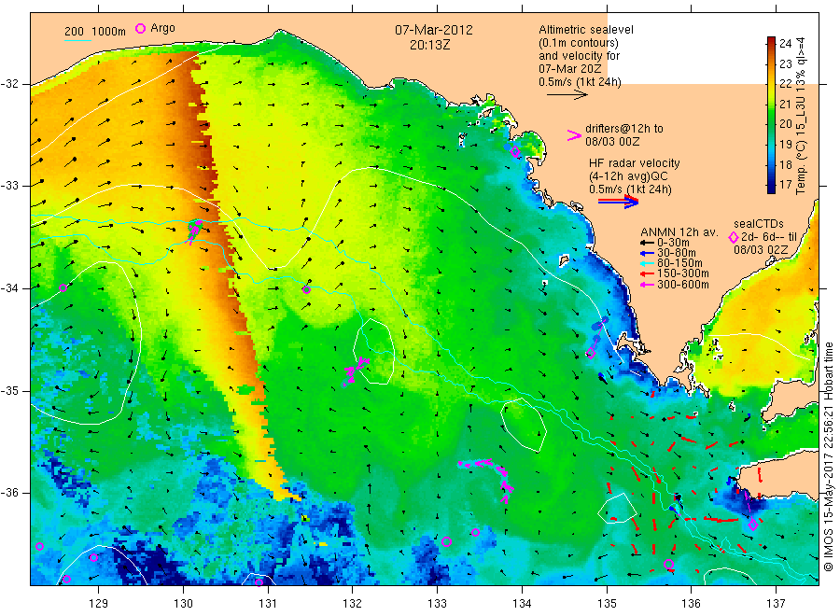Click the time text '20:13Z'
This screenshot has width=840, height=616.
coord(429,45)
